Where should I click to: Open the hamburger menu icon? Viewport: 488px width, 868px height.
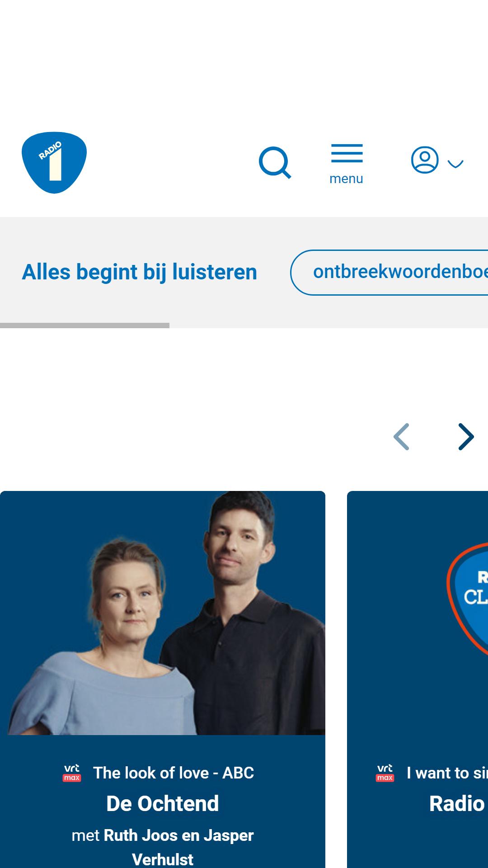tap(347, 153)
